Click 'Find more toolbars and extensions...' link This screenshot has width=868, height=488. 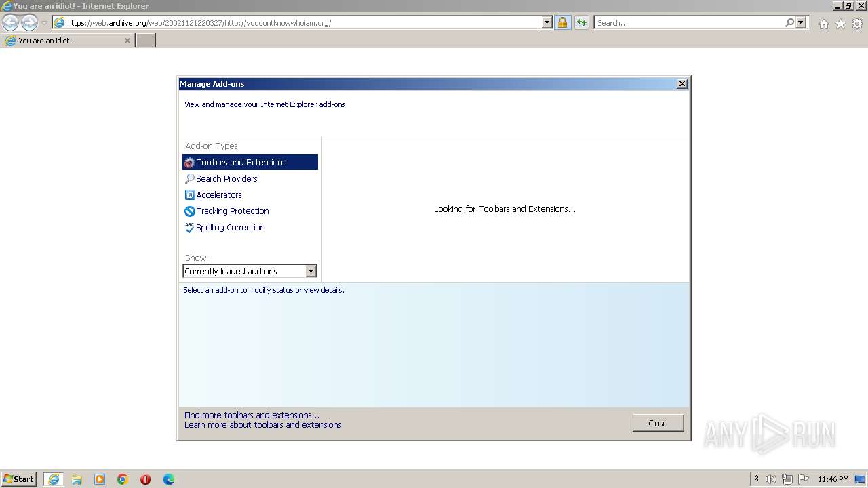[252, 415]
